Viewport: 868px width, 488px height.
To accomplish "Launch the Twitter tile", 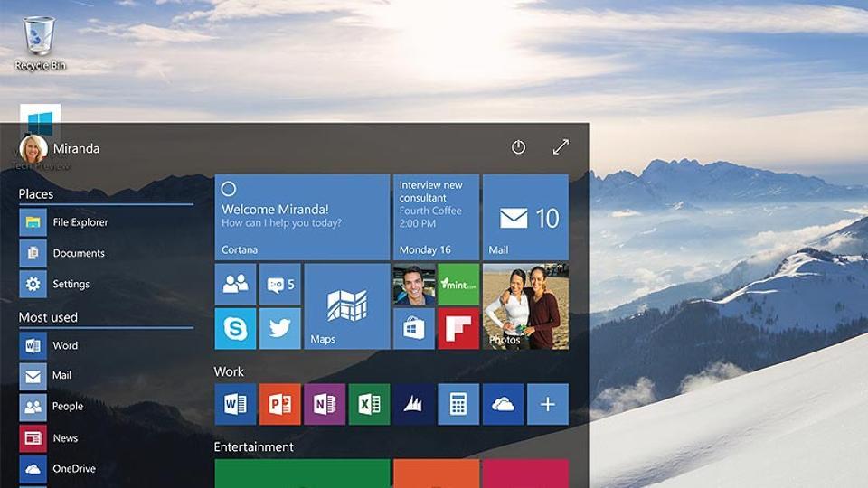I will (x=280, y=329).
